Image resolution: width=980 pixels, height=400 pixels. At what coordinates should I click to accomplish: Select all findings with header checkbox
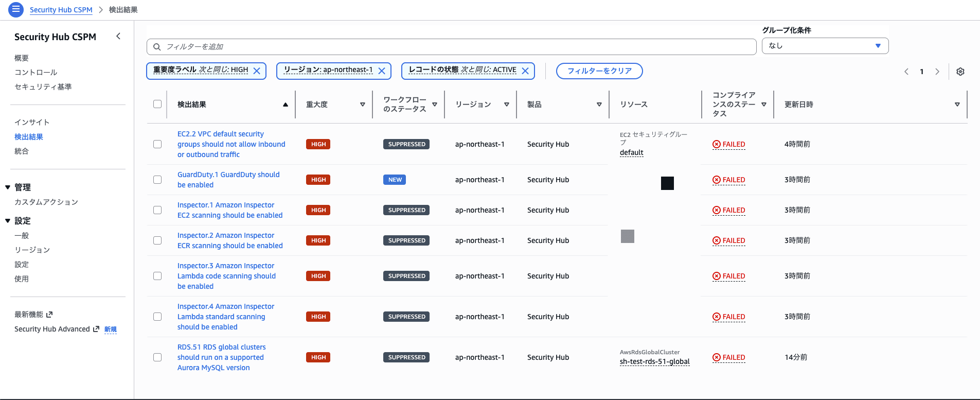click(157, 104)
